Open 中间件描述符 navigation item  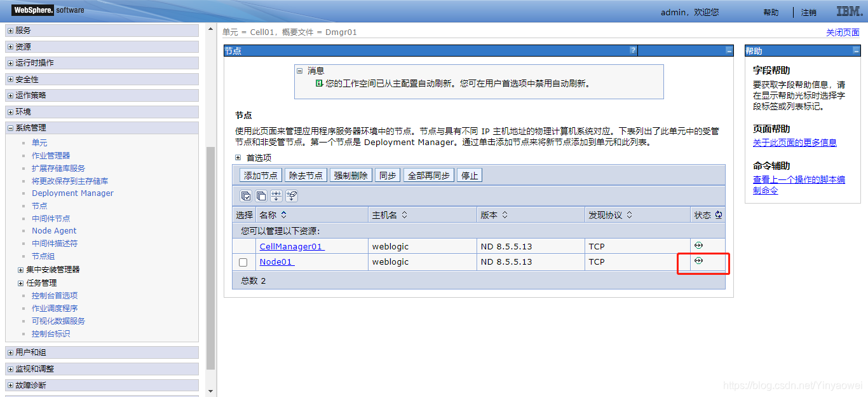click(x=55, y=243)
